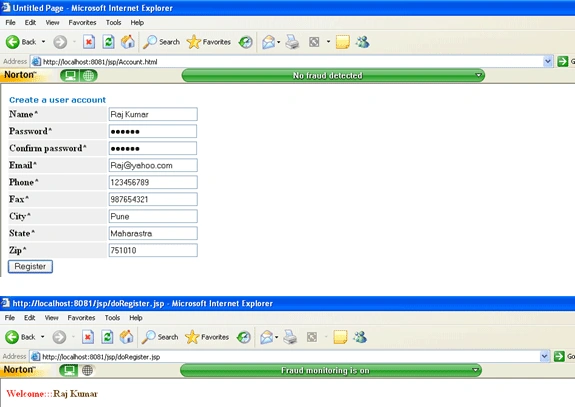The image size is (575, 407).
Task: Expand Back history dropdown in doRegister.jsp window
Action: tap(43, 337)
